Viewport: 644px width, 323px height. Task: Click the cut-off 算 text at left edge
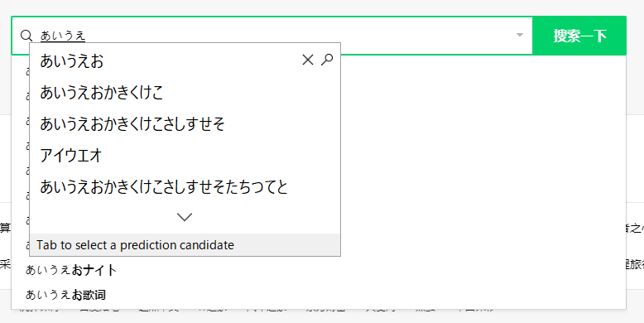(x=5, y=228)
